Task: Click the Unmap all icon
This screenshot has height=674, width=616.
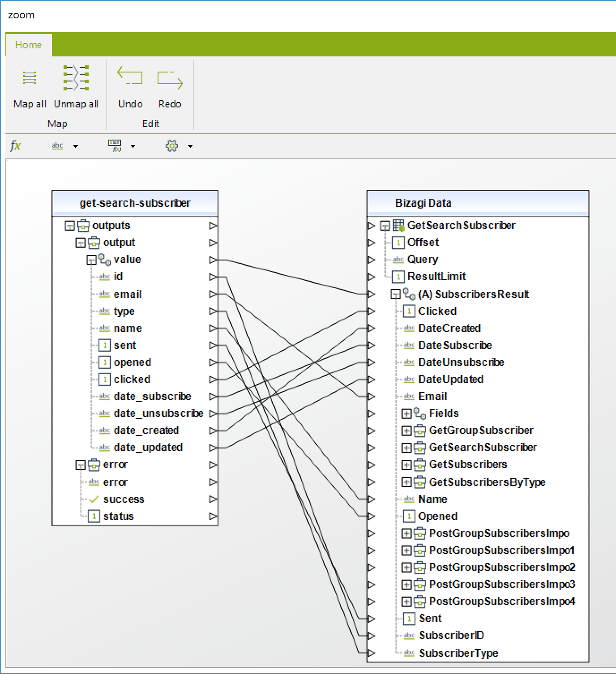Action: (x=76, y=78)
